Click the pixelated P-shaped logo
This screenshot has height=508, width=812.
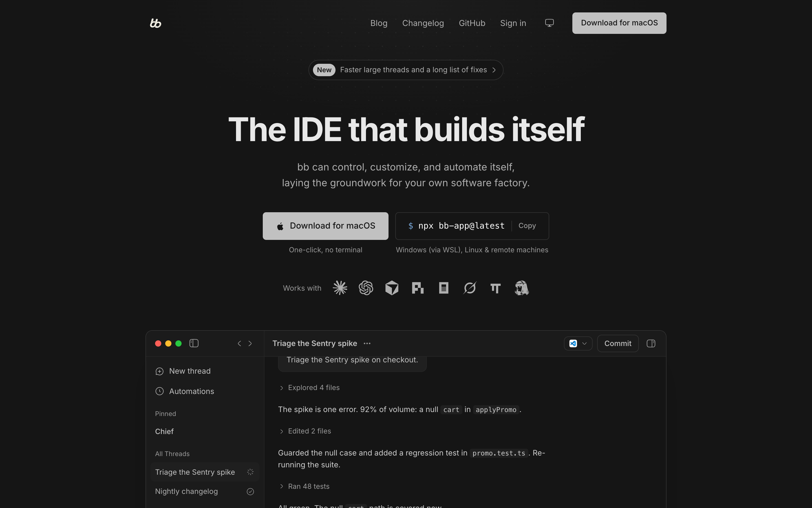pyautogui.click(x=418, y=288)
